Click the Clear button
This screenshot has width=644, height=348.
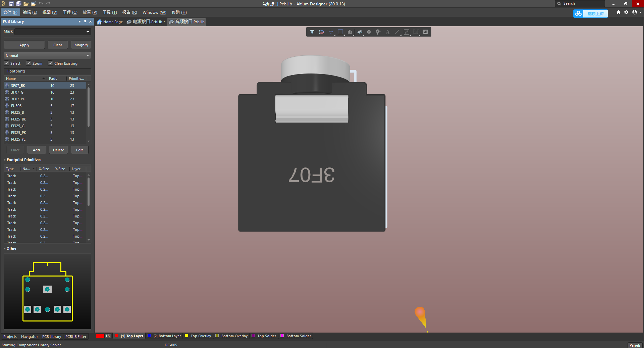(x=58, y=45)
